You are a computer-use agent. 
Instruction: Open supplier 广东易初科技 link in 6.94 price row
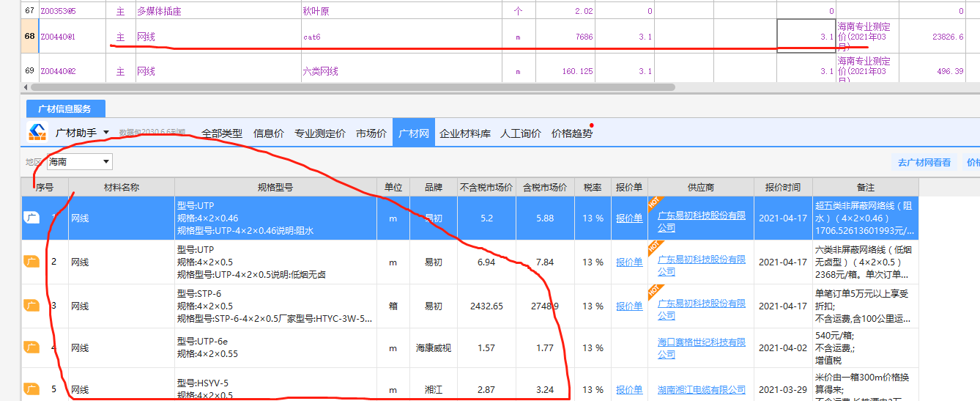(x=701, y=265)
